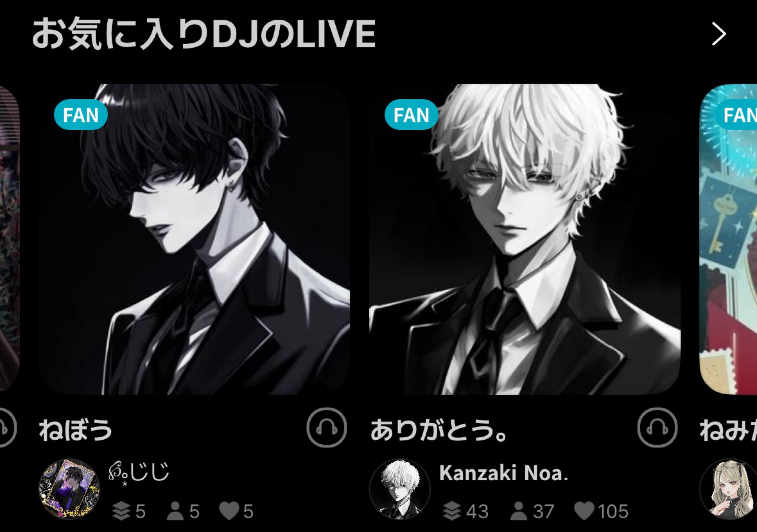Select the ねぼう live title
757x532 pixels.
point(76,430)
